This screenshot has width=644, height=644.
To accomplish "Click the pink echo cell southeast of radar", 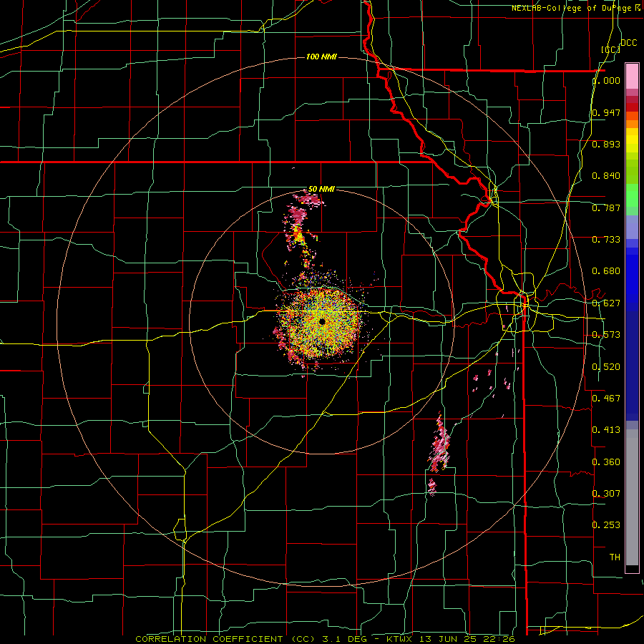I will [x=439, y=446].
